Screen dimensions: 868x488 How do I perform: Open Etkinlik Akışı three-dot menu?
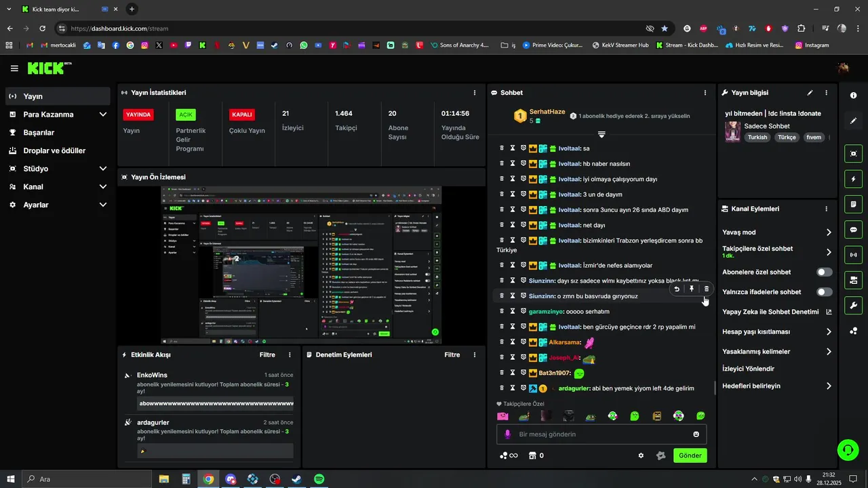(290, 355)
